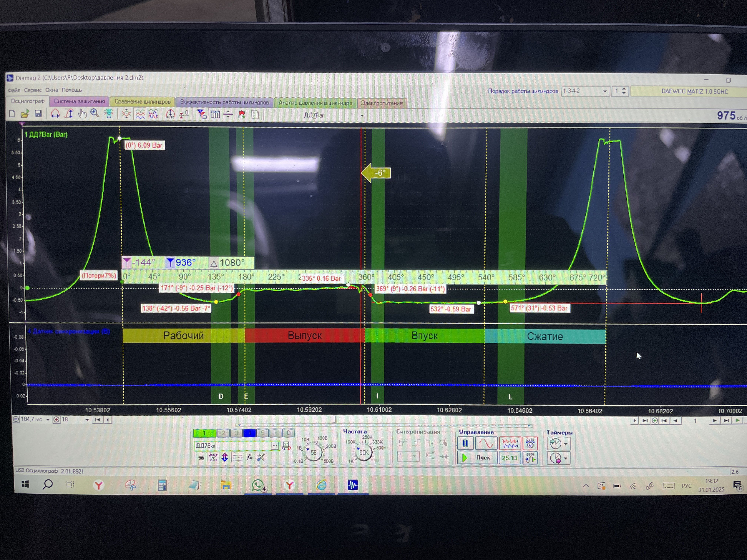Open channel settings wrench icon
Image resolution: width=747 pixels, height=560 pixels.
click(x=261, y=457)
